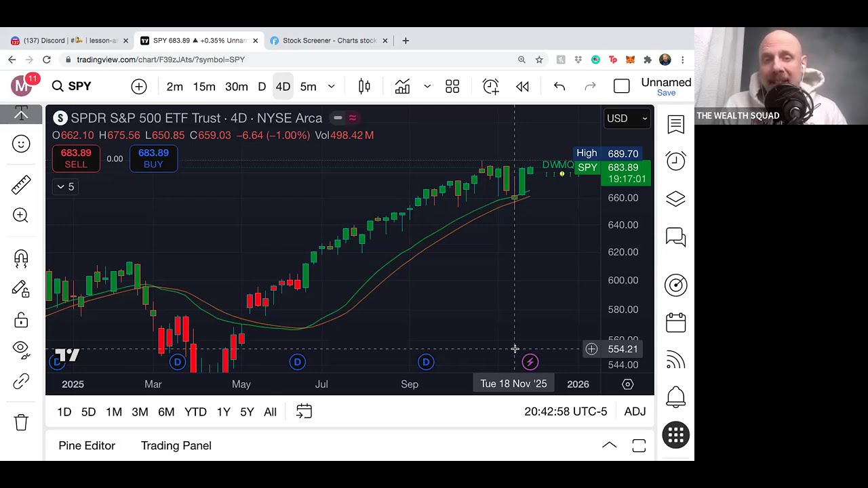Open the Trading Panel tab
The width and height of the screenshot is (868, 488).
click(176, 445)
